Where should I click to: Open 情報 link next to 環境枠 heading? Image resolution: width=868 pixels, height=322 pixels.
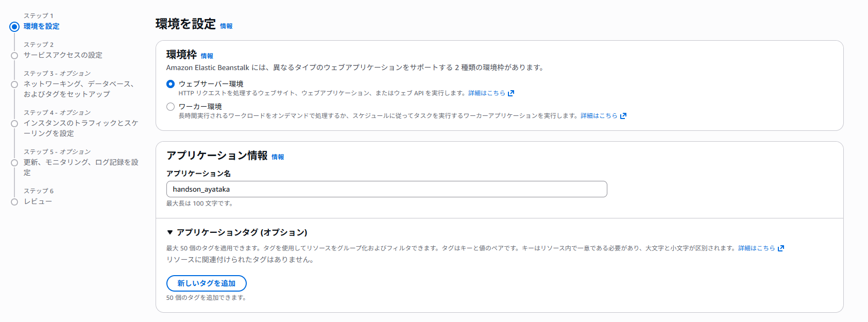click(207, 56)
